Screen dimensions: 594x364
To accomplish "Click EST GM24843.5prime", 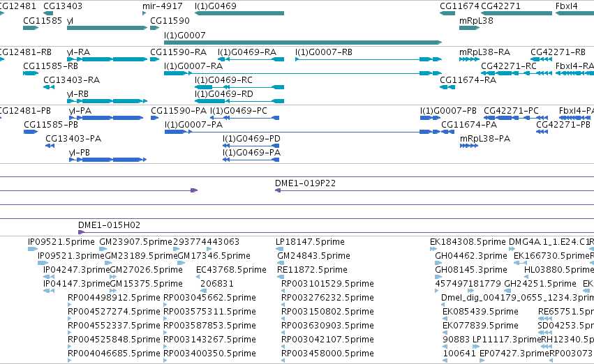I will (x=313, y=256).
